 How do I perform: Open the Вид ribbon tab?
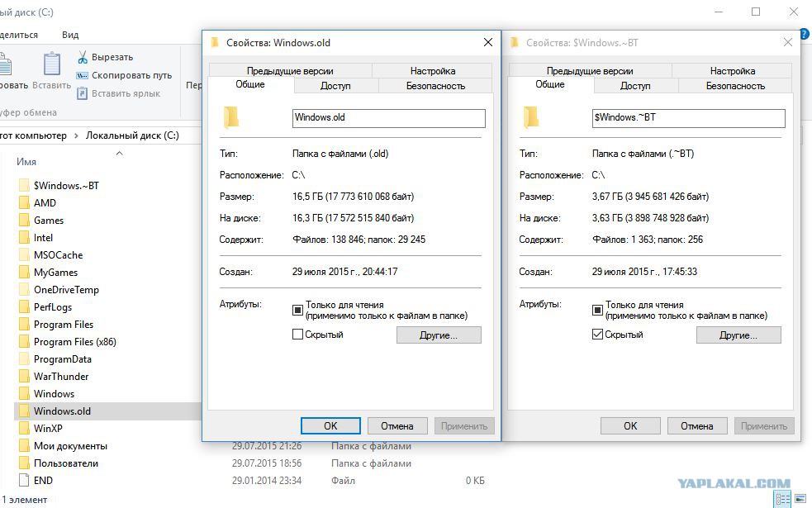(70, 35)
